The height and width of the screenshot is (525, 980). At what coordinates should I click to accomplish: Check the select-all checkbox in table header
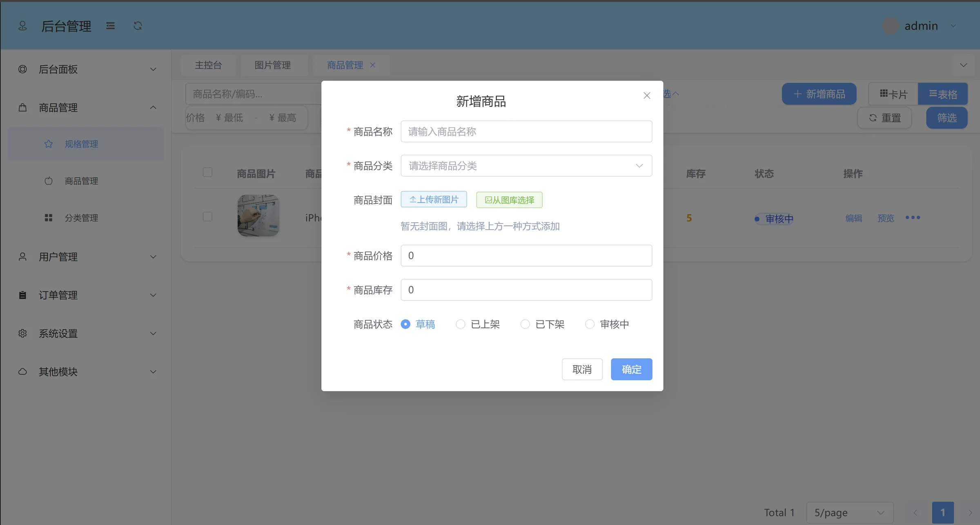(x=207, y=172)
